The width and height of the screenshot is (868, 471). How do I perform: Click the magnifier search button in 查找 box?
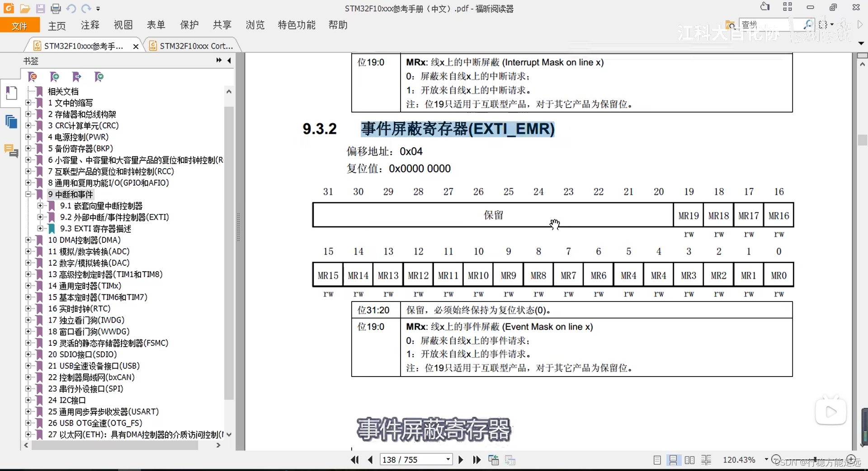808,24
